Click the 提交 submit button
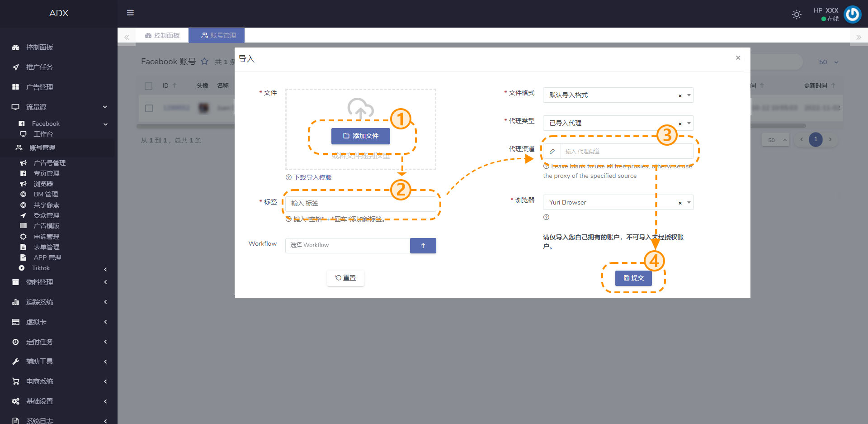Image resolution: width=868 pixels, height=424 pixels. click(x=633, y=278)
